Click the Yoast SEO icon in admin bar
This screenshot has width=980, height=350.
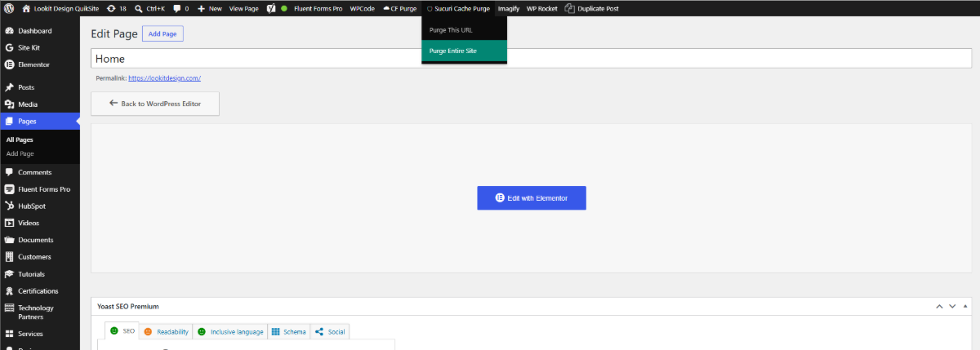pyautogui.click(x=270, y=8)
